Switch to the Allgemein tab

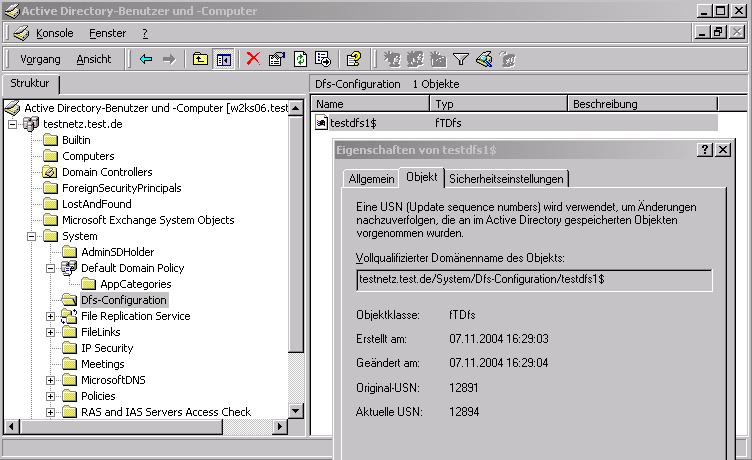(371, 178)
